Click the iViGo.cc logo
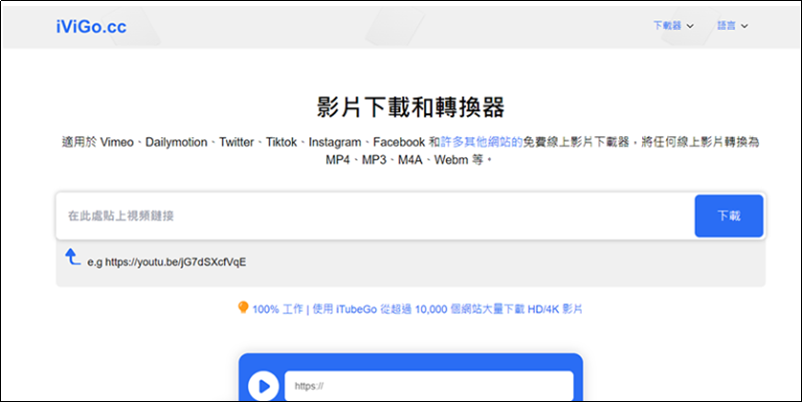Image resolution: width=803 pixels, height=403 pixels. point(91,27)
